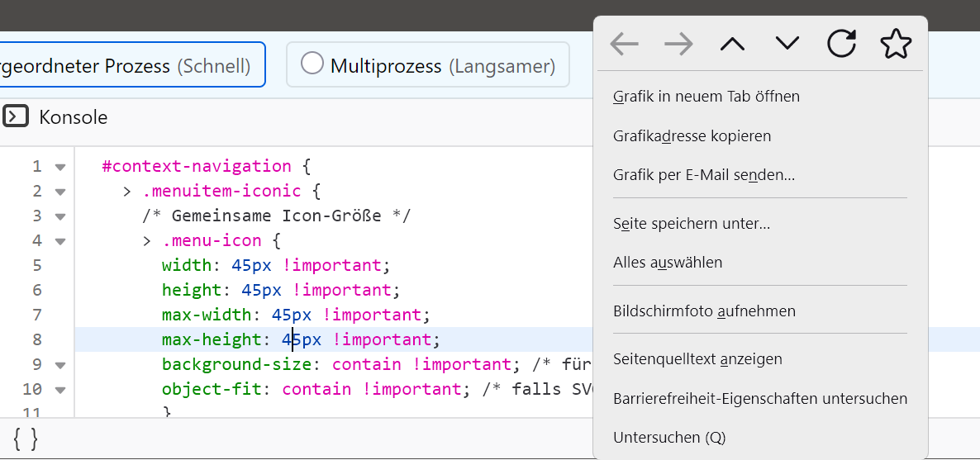Collapse the .menuitem-iconic block on line 2

pos(60,192)
